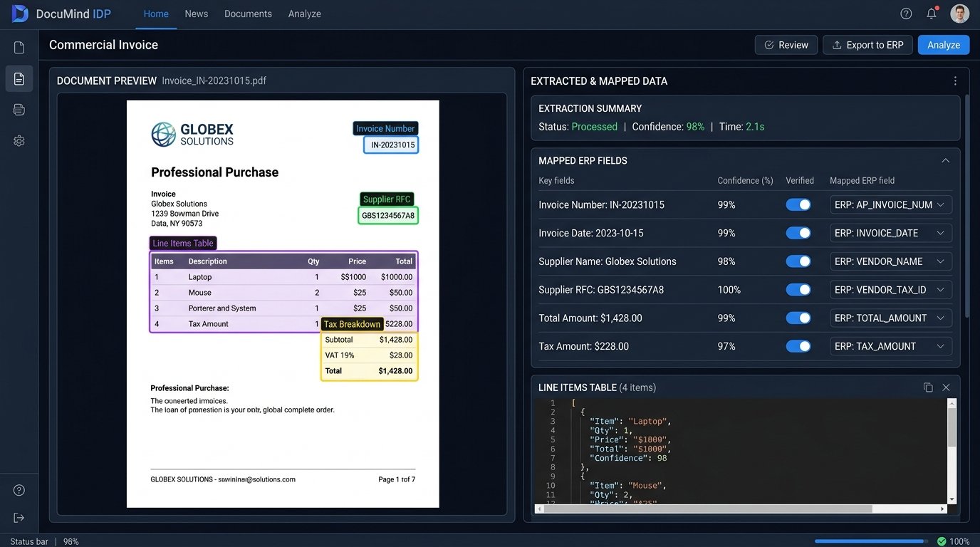Switch to the News tab
980x547 pixels.
pos(197,14)
